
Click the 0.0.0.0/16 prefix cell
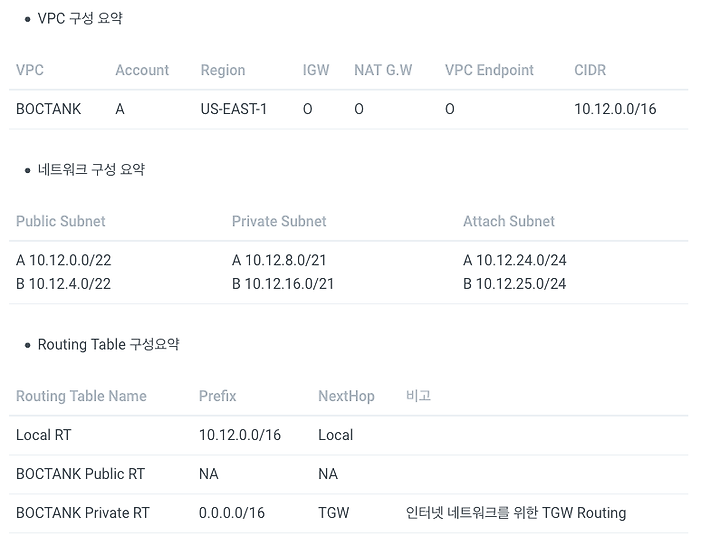(232, 513)
